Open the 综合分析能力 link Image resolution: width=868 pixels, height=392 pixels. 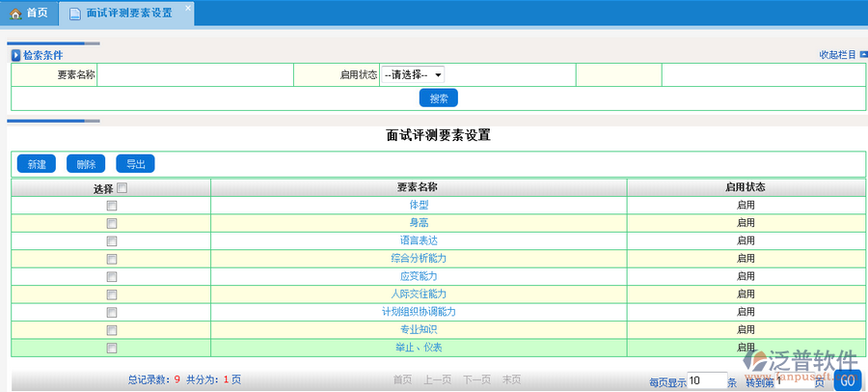[418, 259]
